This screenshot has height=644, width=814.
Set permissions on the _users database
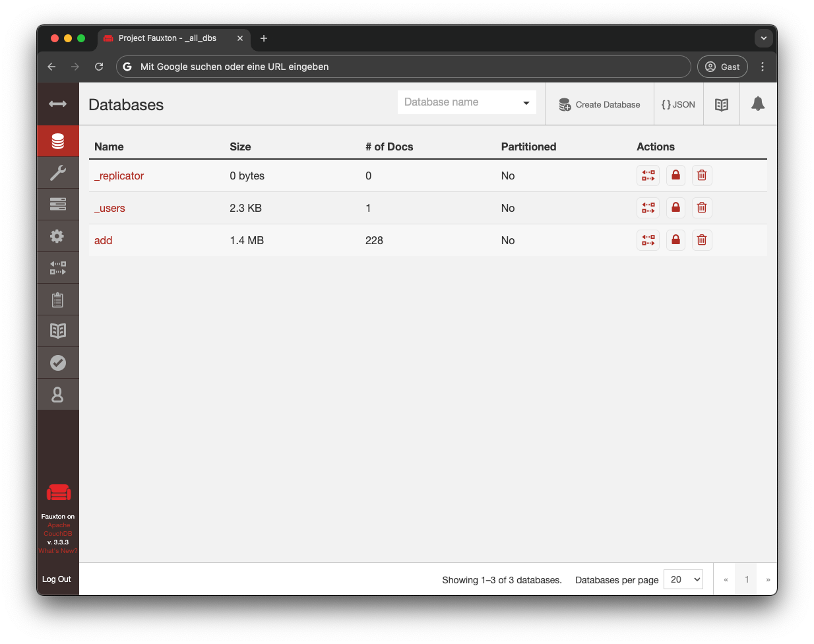[675, 207]
